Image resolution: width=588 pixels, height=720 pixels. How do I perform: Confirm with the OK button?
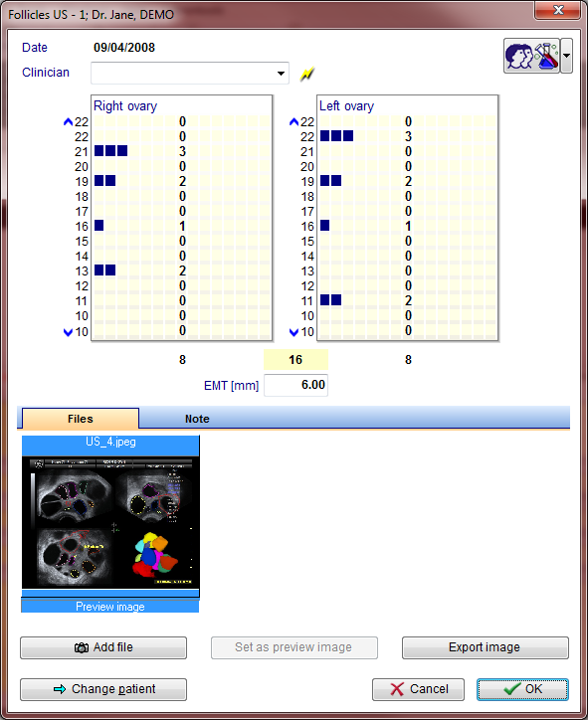point(522,689)
